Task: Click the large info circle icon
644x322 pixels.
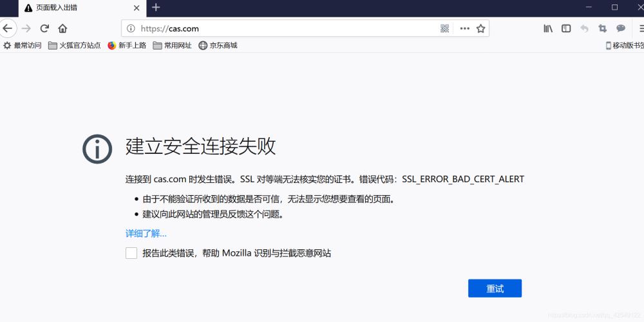Action: pos(97,149)
